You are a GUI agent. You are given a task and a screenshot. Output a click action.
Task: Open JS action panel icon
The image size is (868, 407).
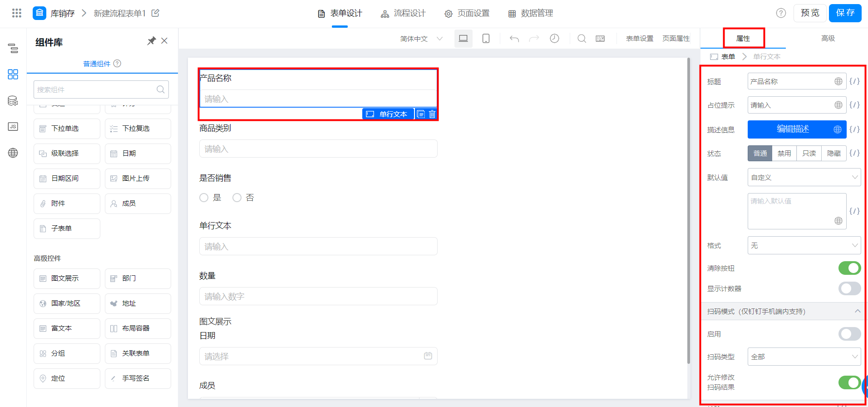[13, 126]
